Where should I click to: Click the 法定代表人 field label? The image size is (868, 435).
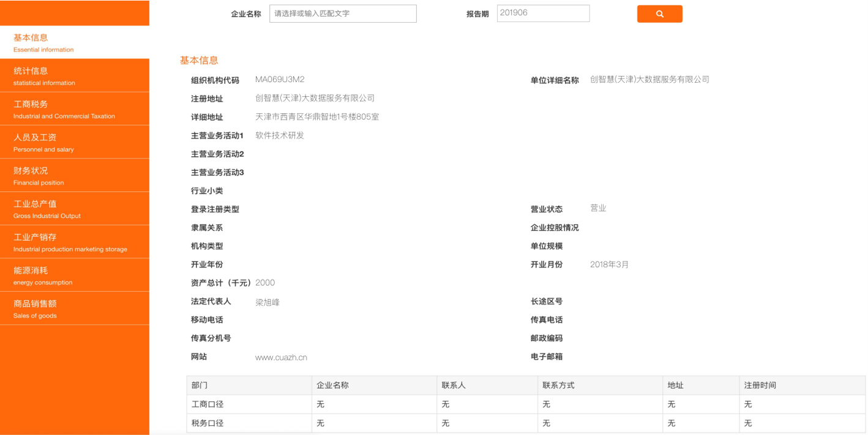tap(211, 301)
